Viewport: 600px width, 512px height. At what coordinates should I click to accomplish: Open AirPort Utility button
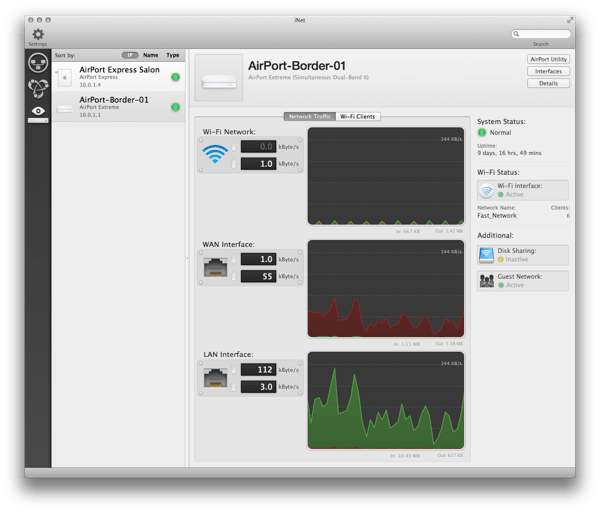pos(548,60)
